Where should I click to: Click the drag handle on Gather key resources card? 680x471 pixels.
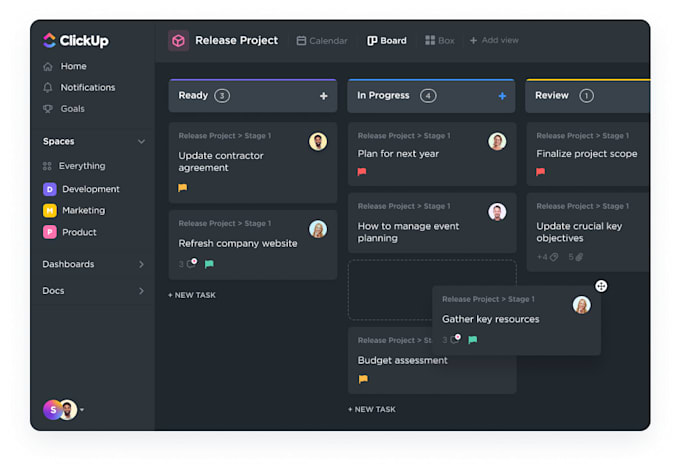[x=601, y=286]
